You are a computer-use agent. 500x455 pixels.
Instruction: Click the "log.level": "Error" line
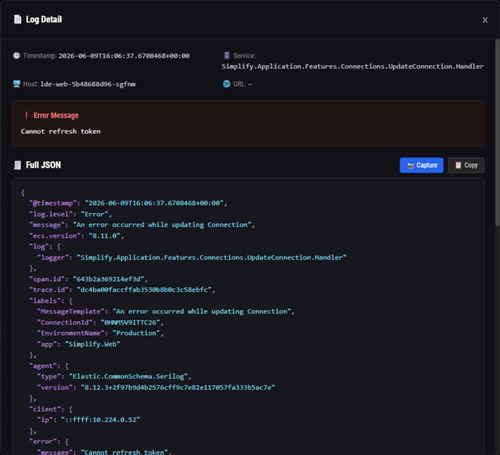click(x=71, y=214)
